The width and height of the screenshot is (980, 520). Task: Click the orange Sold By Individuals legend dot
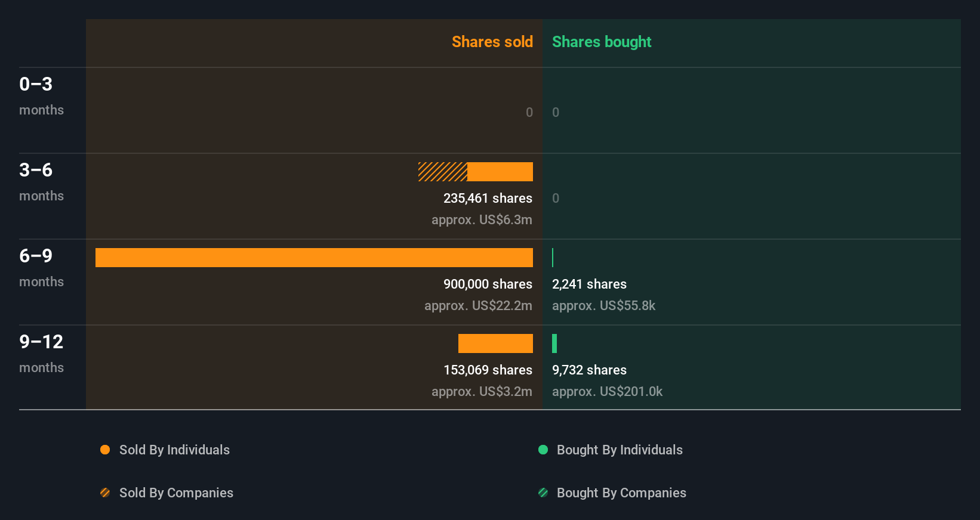pos(105,450)
